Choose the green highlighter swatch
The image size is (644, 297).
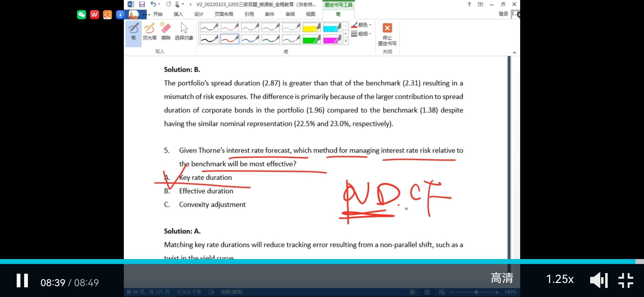click(312, 39)
